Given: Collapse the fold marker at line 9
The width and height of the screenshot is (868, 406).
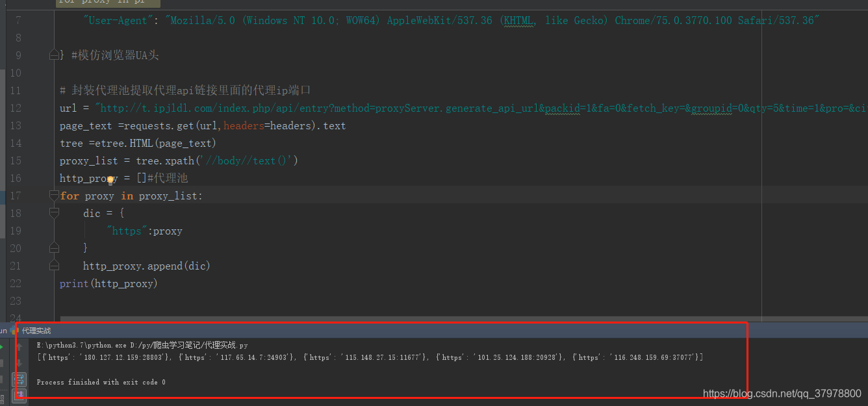Looking at the screenshot, I should coord(54,55).
